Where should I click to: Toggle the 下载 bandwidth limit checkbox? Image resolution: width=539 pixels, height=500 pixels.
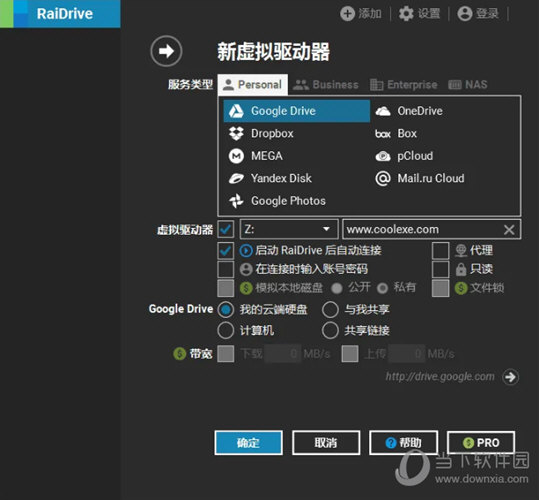tap(226, 354)
